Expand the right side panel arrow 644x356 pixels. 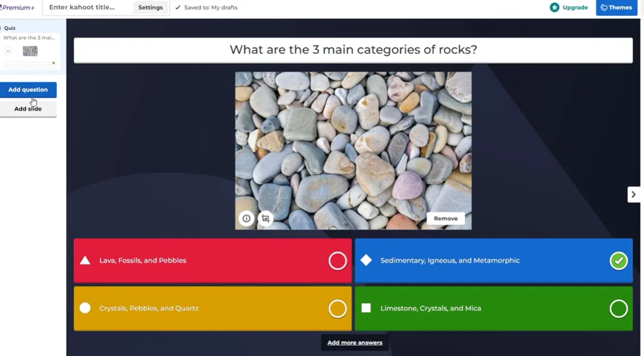(634, 194)
